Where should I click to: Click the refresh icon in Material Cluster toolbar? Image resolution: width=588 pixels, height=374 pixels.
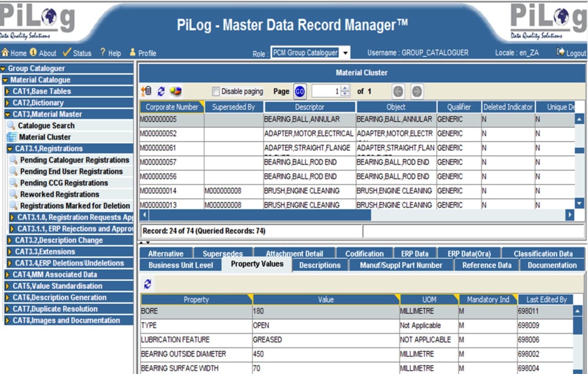tap(161, 91)
